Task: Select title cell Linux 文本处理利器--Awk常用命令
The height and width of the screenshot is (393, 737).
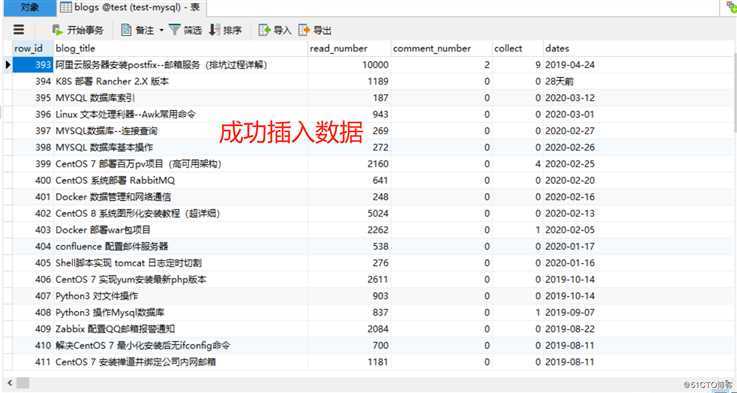Action: coord(180,114)
